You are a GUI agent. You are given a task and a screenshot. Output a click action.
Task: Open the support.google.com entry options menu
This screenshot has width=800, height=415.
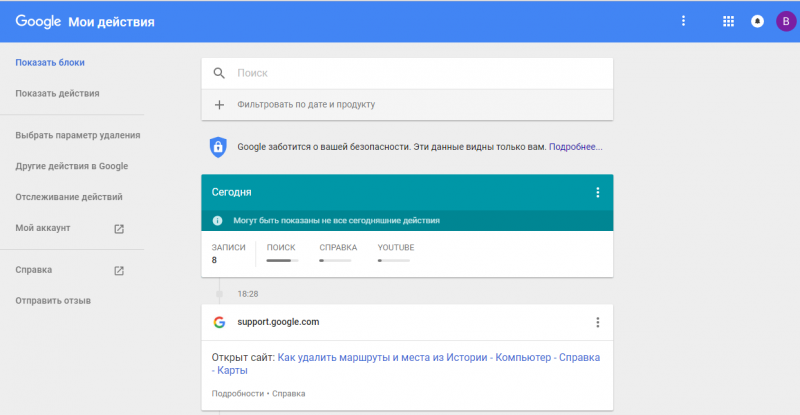pos(598,322)
